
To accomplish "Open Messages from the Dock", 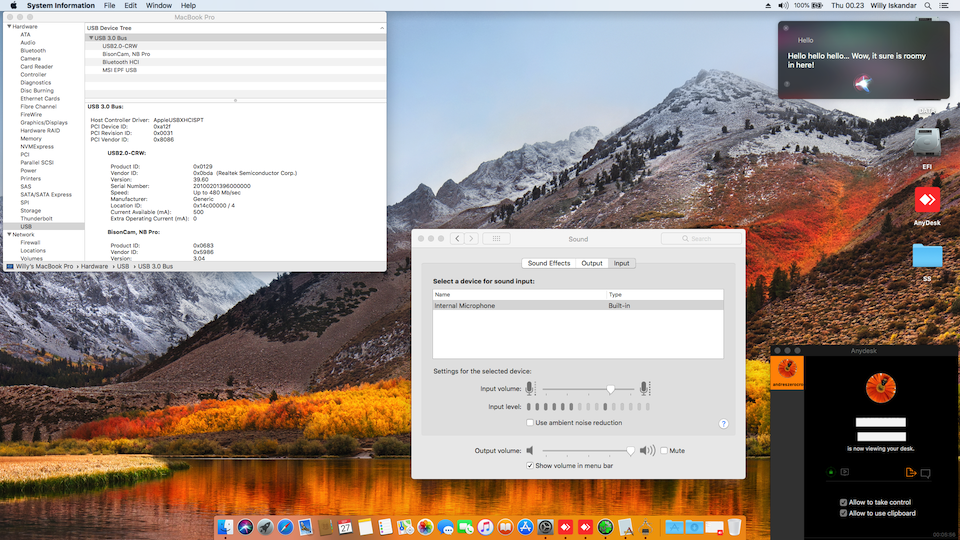I will [445, 527].
